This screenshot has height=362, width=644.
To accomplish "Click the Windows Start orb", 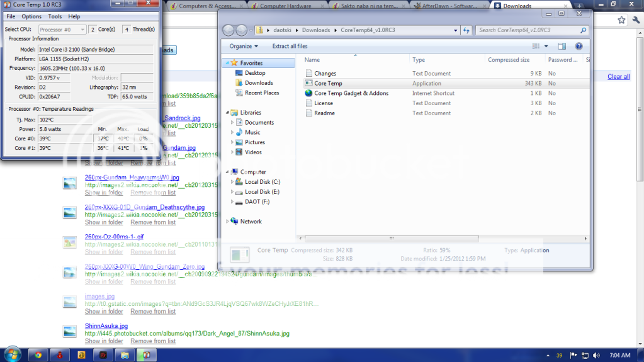I will point(12,354).
